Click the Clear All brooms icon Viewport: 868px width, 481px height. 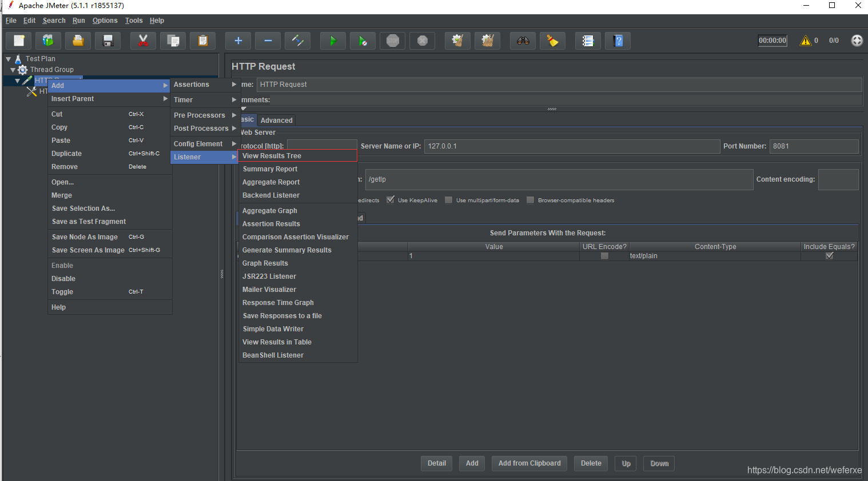pyautogui.click(x=488, y=41)
